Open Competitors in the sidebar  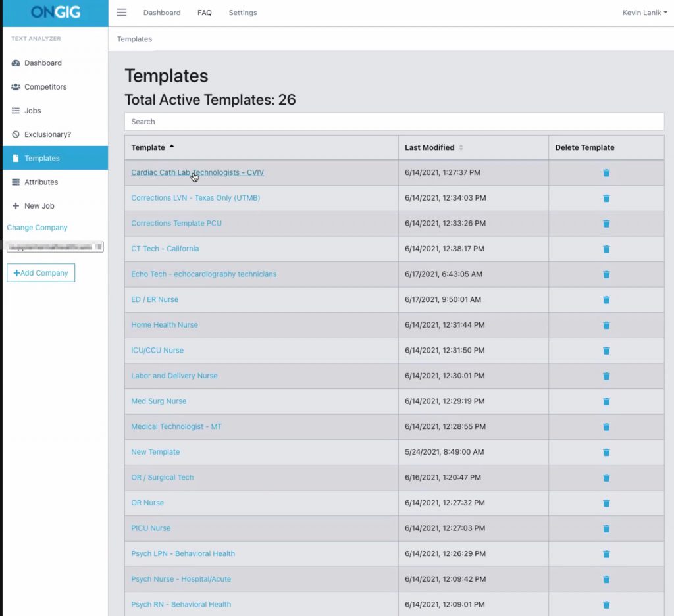[x=55, y=86]
